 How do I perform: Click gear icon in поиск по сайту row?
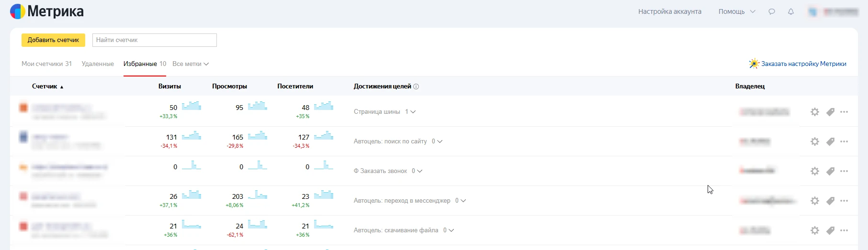click(814, 141)
